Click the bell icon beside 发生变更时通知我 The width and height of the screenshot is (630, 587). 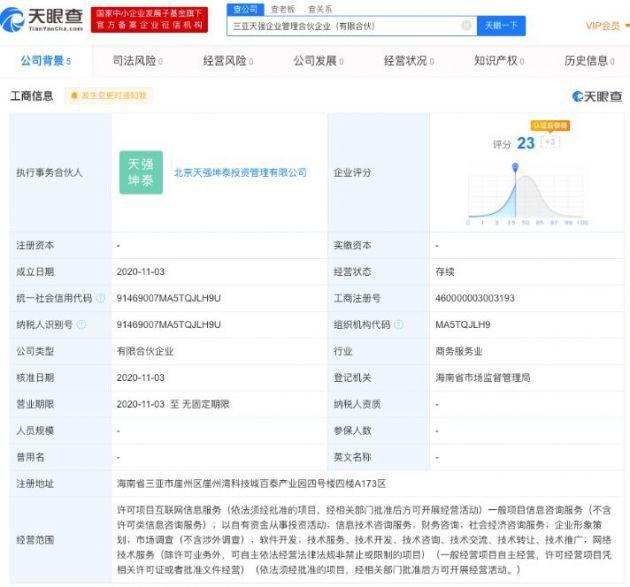tap(75, 96)
